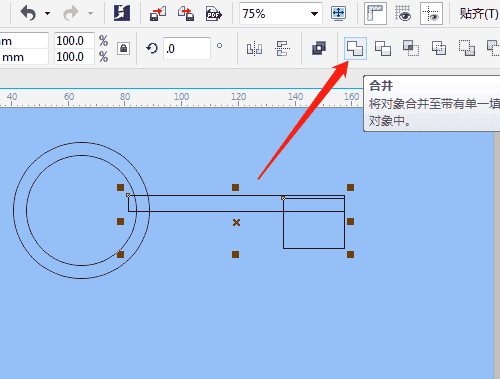Click the mirror vertically icon
500x379 pixels.
coord(283,49)
